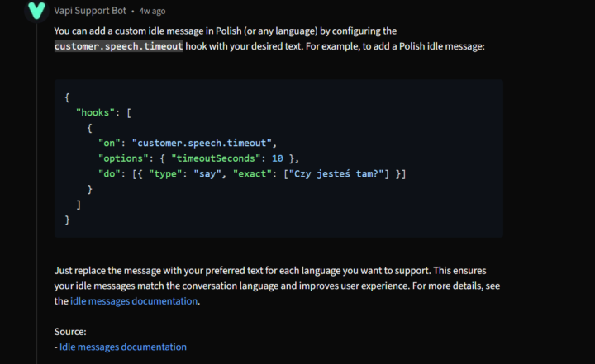The width and height of the screenshot is (595, 364).
Task: Click the opening curly brace on the first code line
Action: 67,96
